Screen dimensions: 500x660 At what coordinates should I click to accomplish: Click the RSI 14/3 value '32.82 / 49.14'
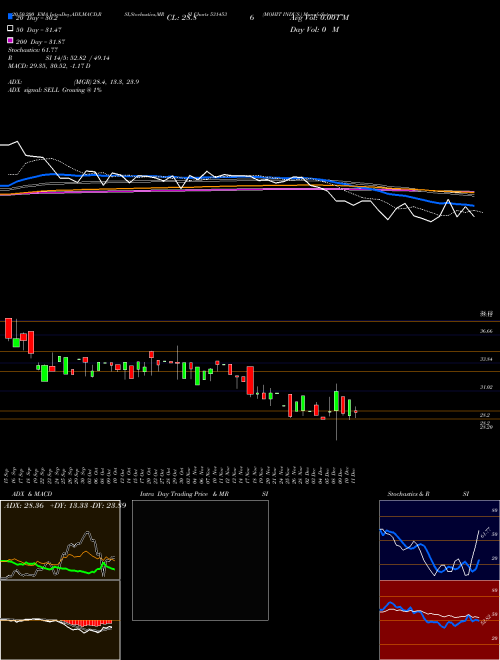click(90, 58)
